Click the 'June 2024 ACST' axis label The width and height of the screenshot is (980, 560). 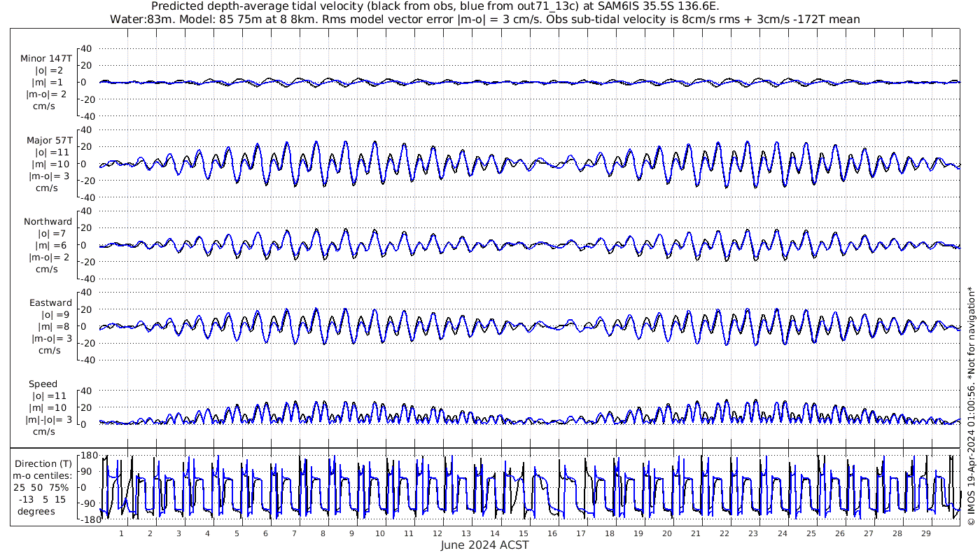click(x=485, y=545)
